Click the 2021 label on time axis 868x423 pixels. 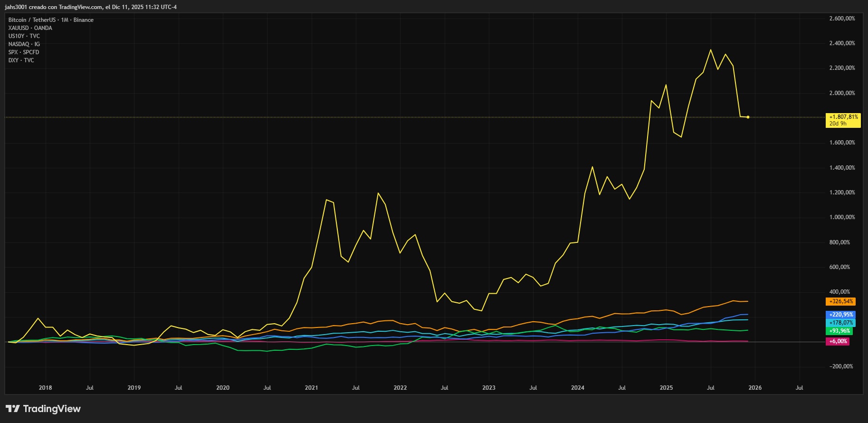(x=311, y=388)
